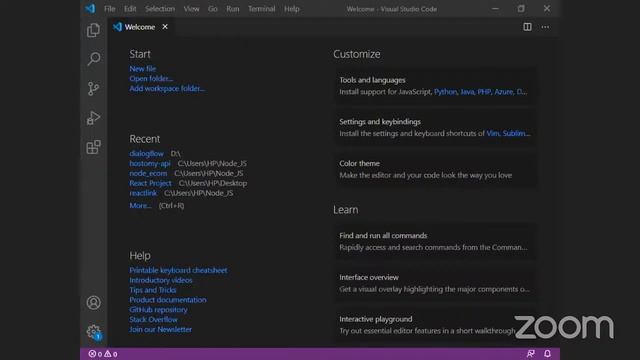Click the VS Code logo in title bar
Screen dimensions: 640x360
tap(90, 9)
